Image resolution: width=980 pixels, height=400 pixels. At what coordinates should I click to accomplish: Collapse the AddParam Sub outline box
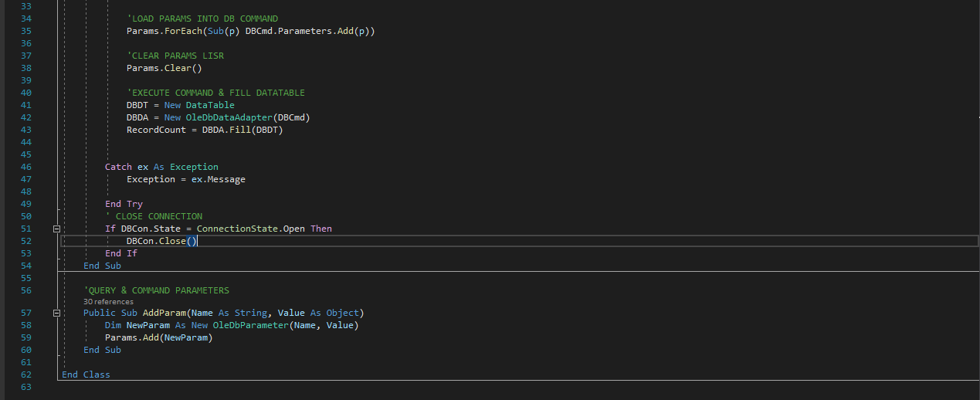tap(56, 313)
